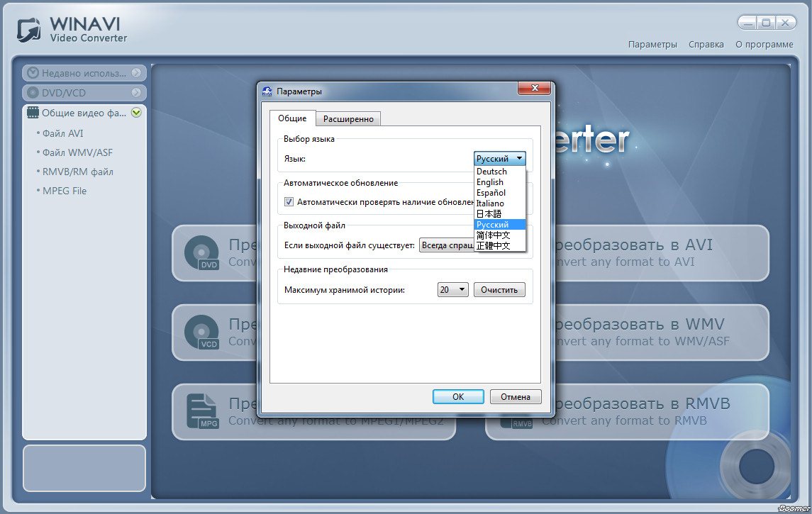Click the VCD disc conversion icon

[202, 332]
